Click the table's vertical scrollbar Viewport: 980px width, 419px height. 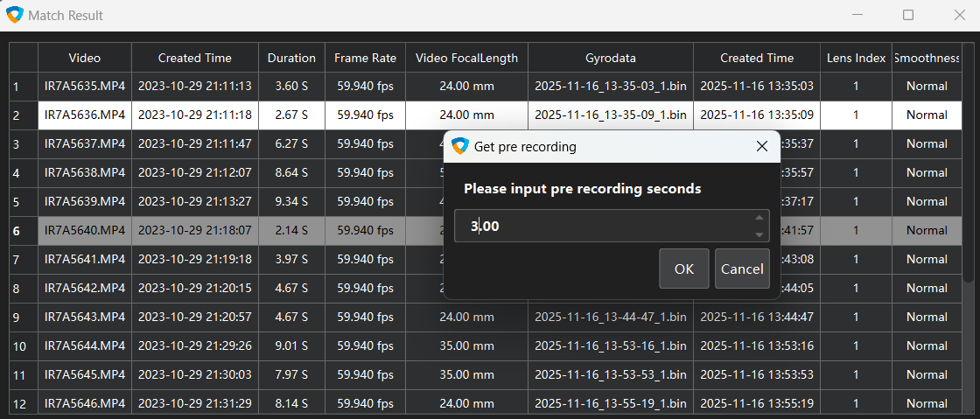tap(968, 175)
